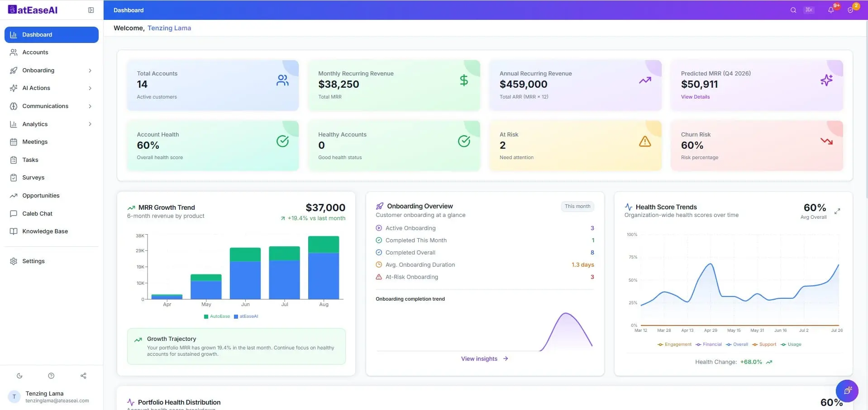Toggle dark mode with the moon icon

(x=19, y=376)
